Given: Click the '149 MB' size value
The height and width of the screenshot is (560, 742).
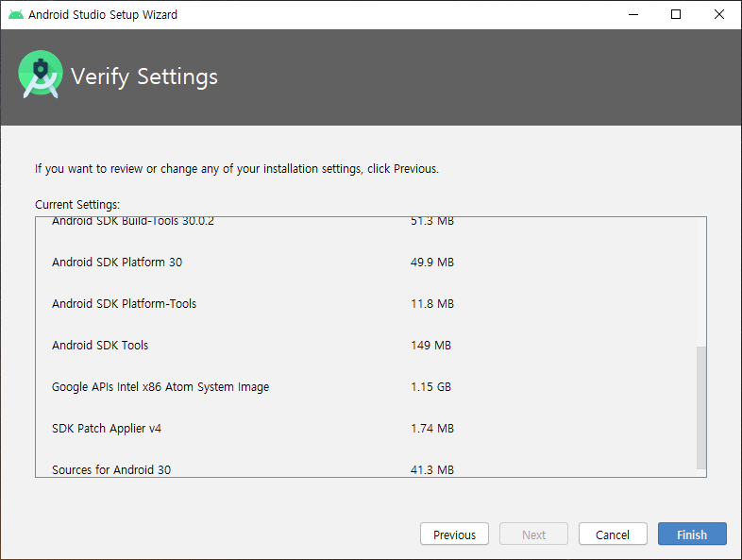Looking at the screenshot, I should (x=430, y=346).
